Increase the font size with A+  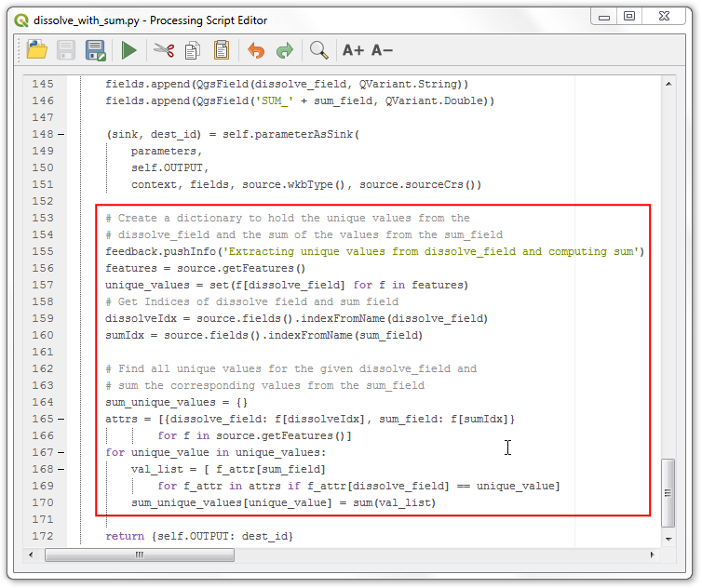[x=353, y=50]
